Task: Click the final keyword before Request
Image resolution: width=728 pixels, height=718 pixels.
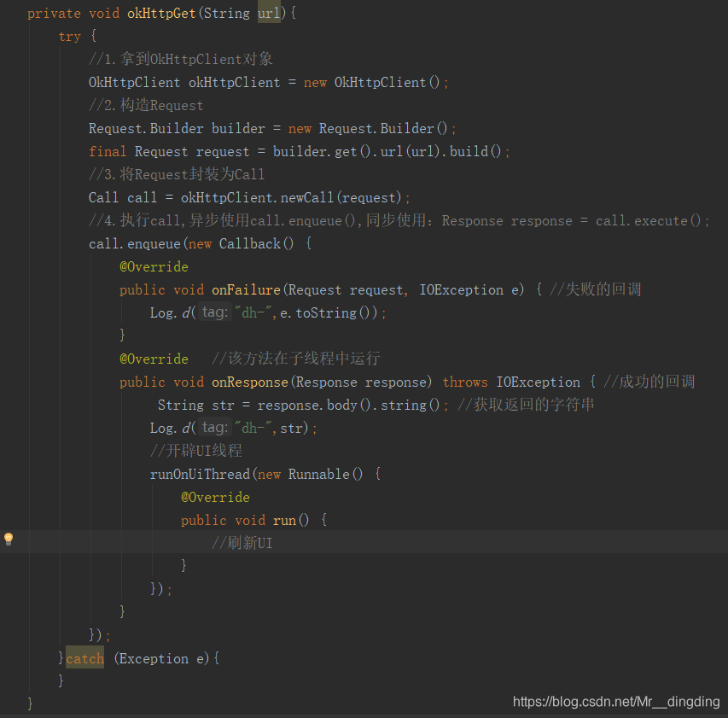Action: (x=108, y=151)
